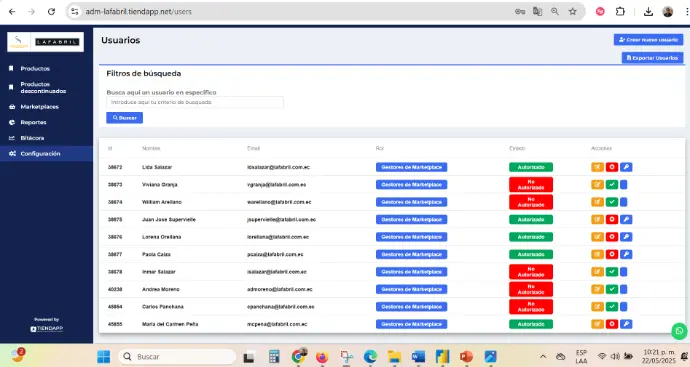Edit William Arellano's user record icon
This screenshot has height=367, width=690.
click(597, 202)
